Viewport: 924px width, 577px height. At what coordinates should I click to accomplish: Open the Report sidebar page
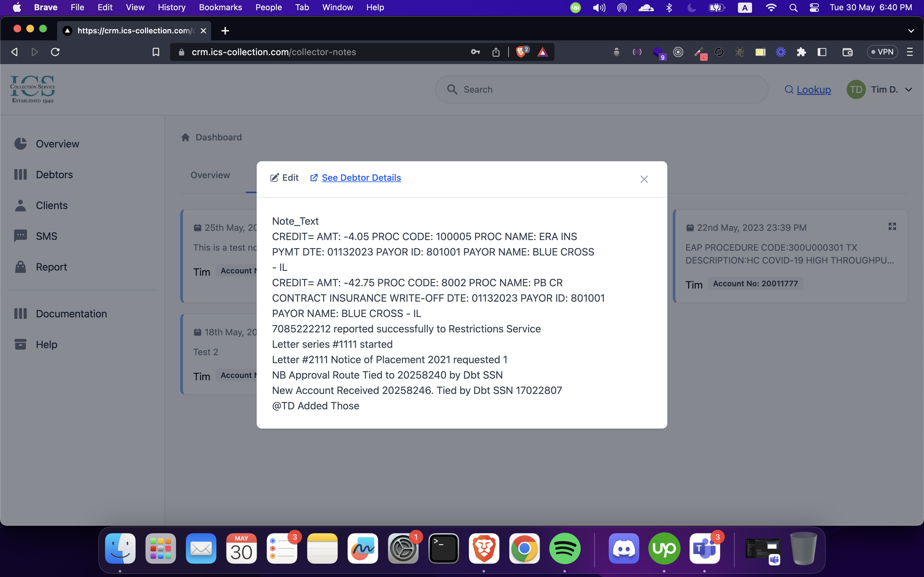coord(51,267)
